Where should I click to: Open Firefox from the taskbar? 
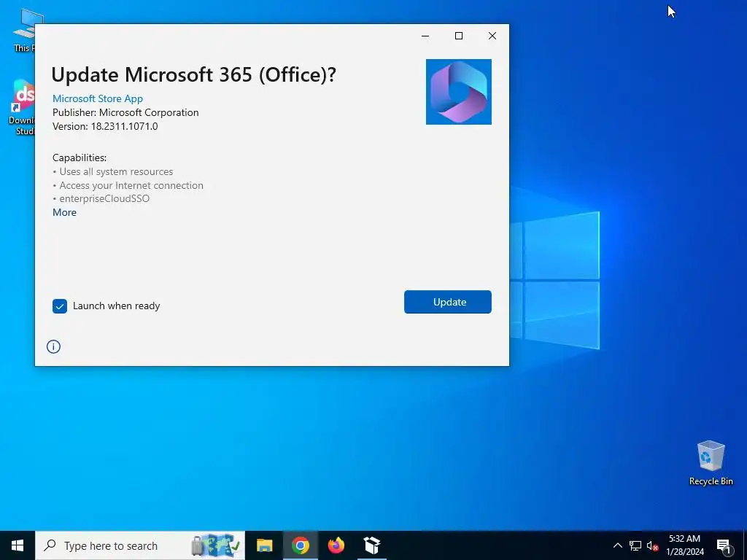pos(336,545)
